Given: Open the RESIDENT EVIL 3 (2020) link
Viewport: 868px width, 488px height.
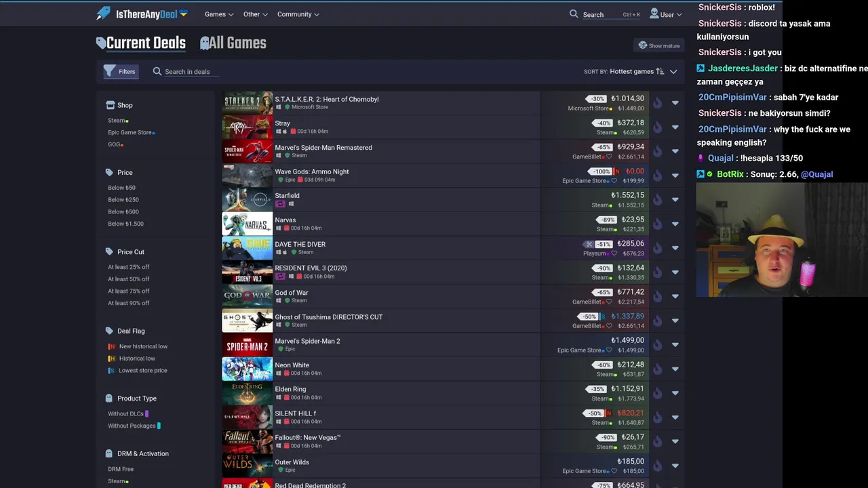Looking at the screenshot, I should (311, 268).
